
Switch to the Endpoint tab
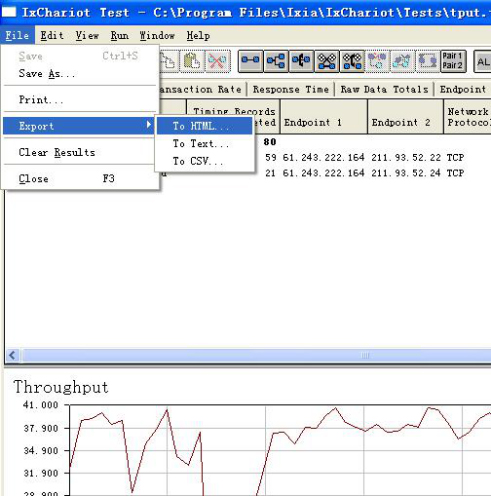coord(463,89)
